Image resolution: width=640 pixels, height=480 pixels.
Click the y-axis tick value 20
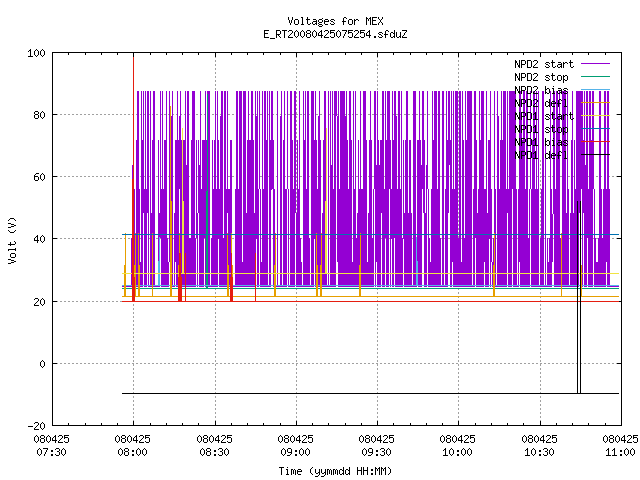40,302
